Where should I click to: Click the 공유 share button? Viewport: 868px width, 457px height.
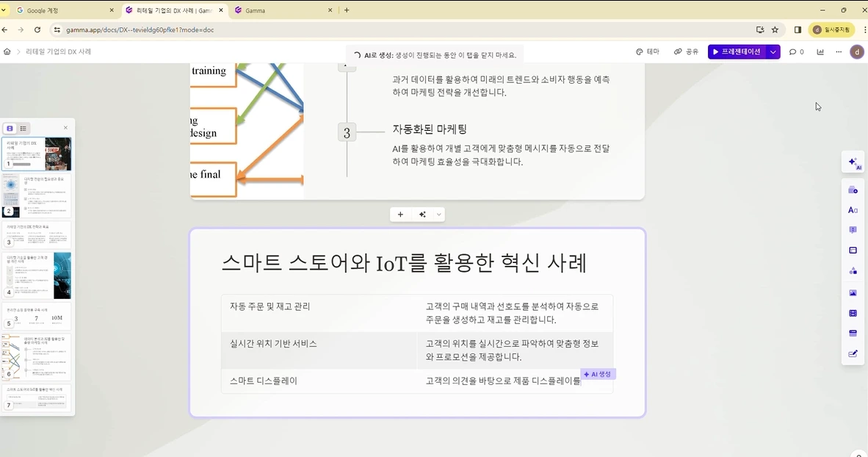tap(686, 51)
